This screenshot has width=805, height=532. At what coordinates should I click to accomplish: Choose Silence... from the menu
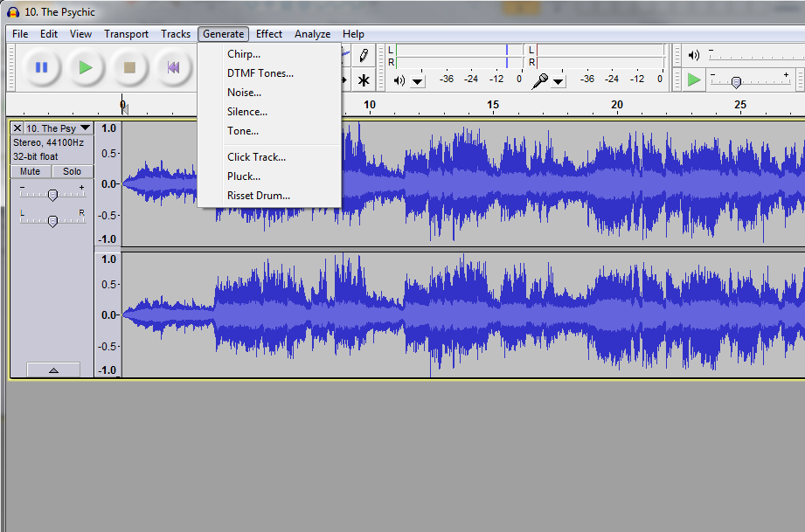(269, 112)
